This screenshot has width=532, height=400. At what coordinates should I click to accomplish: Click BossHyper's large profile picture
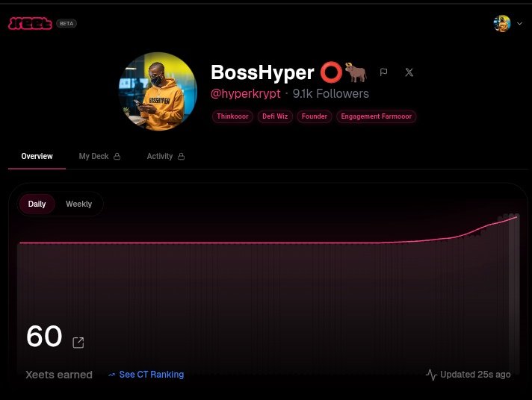coord(158,91)
